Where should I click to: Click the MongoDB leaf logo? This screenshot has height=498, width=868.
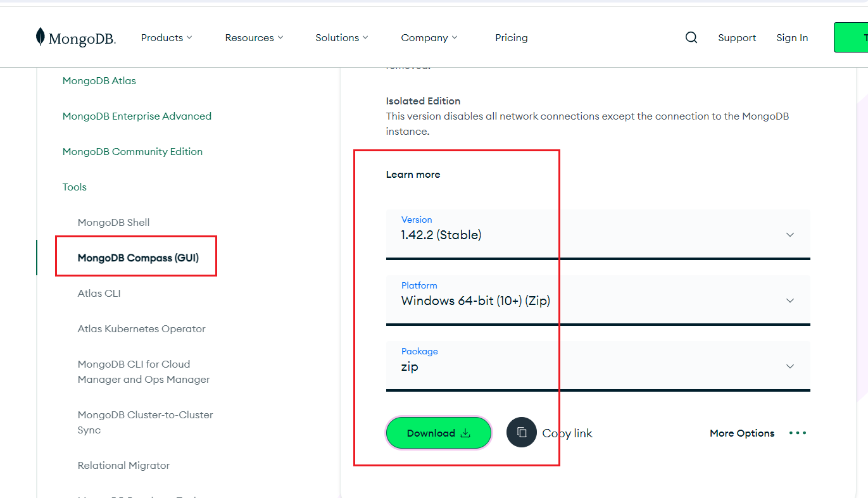click(x=41, y=37)
